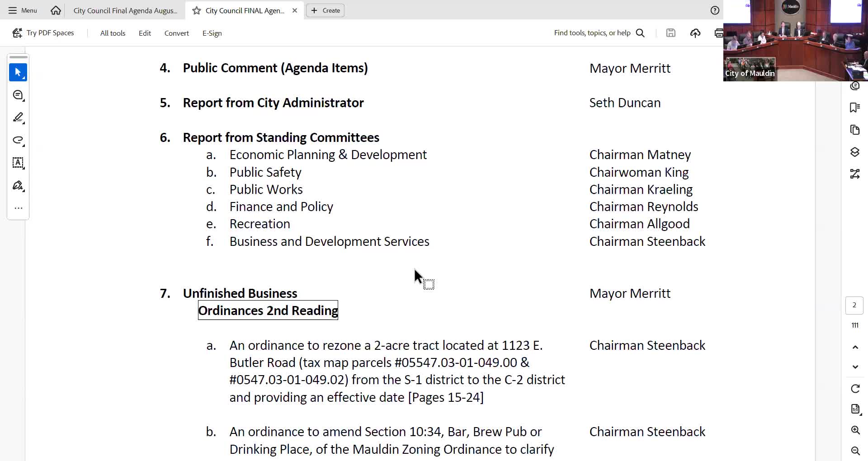Image resolution: width=868 pixels, height=461 pixels.
Task: Switch to City Council Final Agenda August tab
Action: (125, 10)
